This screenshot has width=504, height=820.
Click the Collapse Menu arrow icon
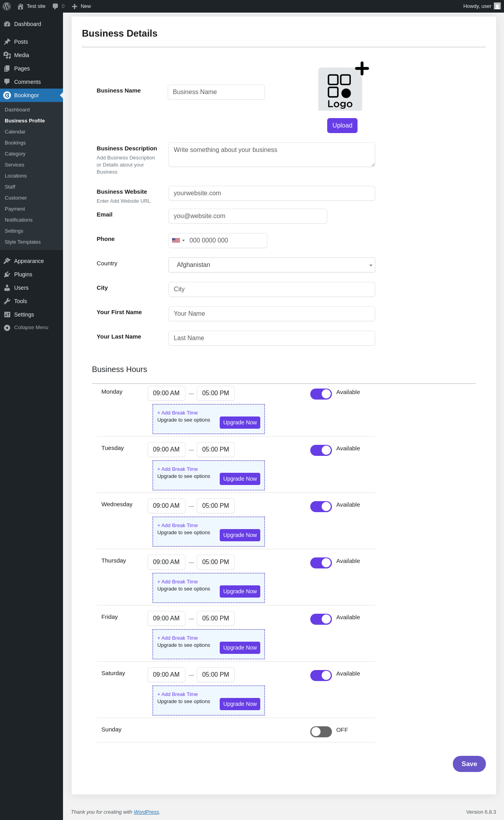click(x=7, y=328)
